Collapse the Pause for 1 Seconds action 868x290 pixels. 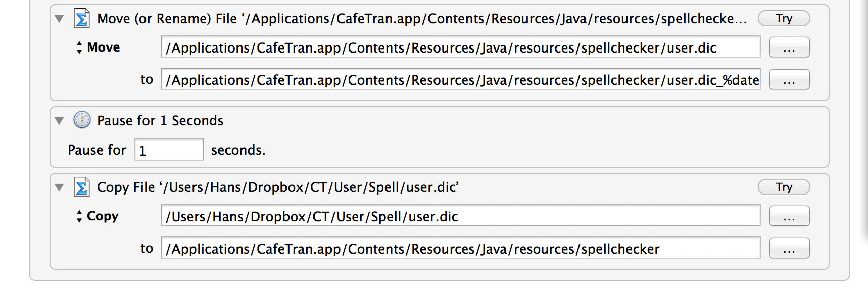coord(59,121)
